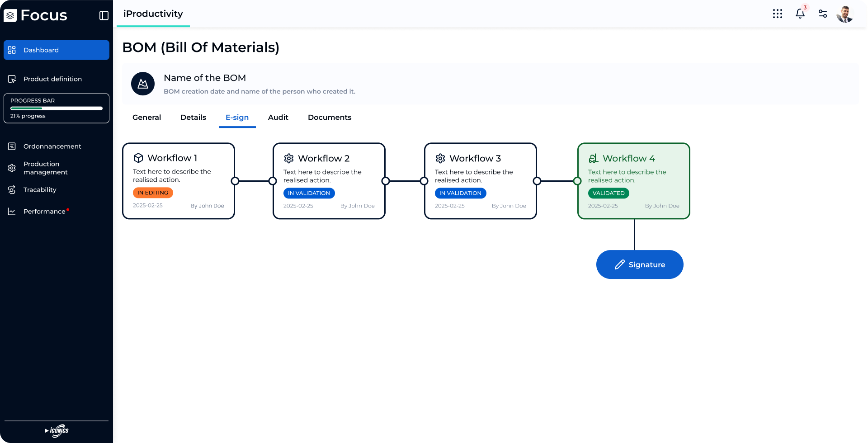The height and width of the screenshot is (443, 868).
Task: Click the Workflow 1 cube icon
Action: (x=138, y=158)
